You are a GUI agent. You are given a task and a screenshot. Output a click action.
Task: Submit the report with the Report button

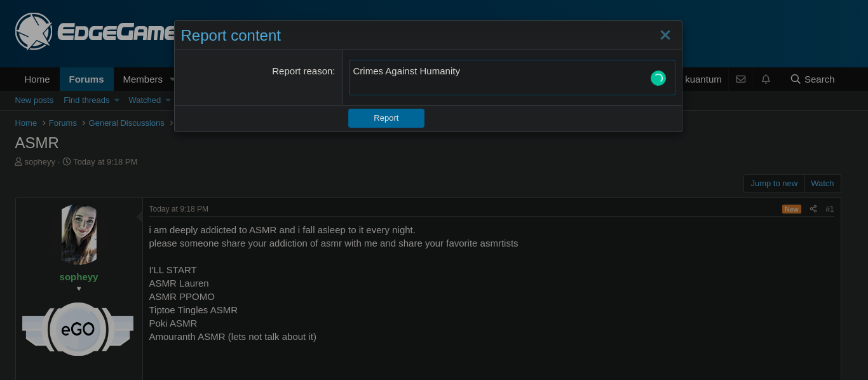[x=386, y=118]
